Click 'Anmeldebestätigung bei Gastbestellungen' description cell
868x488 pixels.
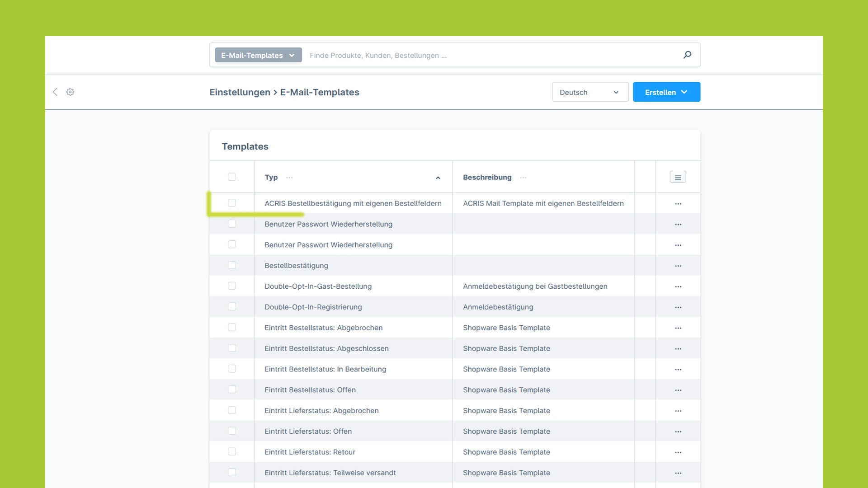click(535, 286)
